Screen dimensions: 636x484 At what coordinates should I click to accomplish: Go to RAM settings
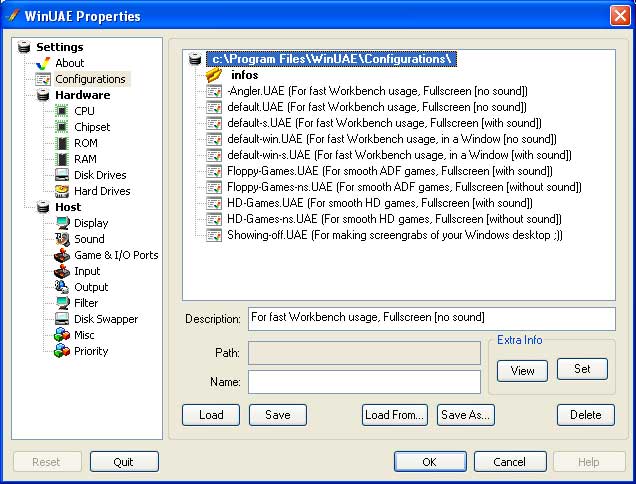85,159
